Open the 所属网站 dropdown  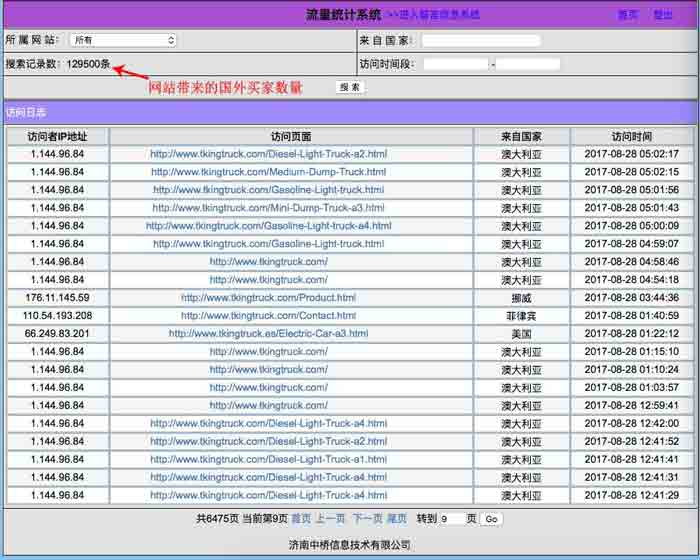[123, 40]
